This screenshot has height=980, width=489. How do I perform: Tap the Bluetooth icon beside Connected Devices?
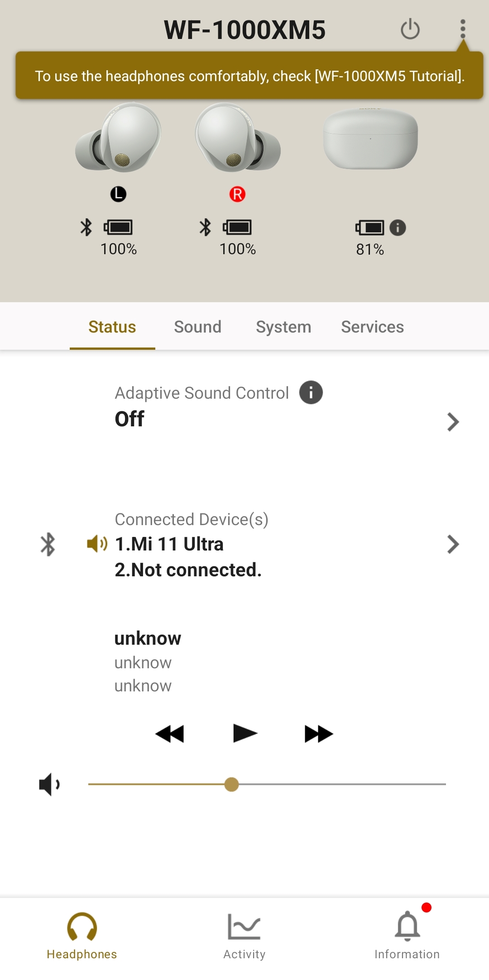pos(48,544)
